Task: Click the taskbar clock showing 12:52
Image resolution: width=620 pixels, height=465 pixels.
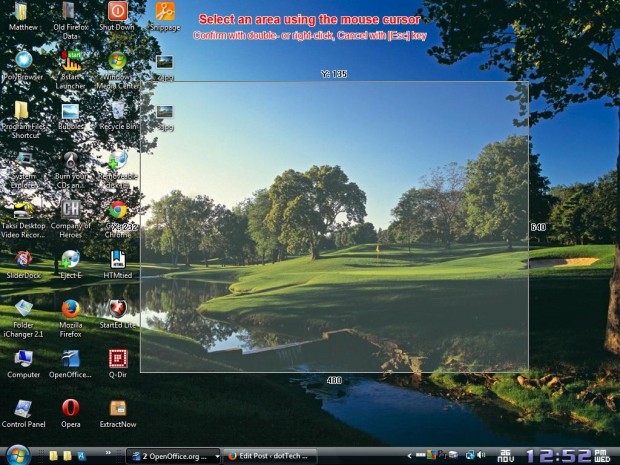Action: pyautogui.click(x=558, y=455)
